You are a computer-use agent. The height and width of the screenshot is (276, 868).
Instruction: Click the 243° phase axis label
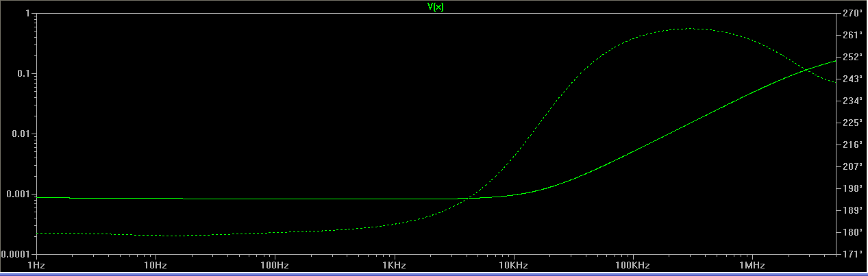[852, 79]
